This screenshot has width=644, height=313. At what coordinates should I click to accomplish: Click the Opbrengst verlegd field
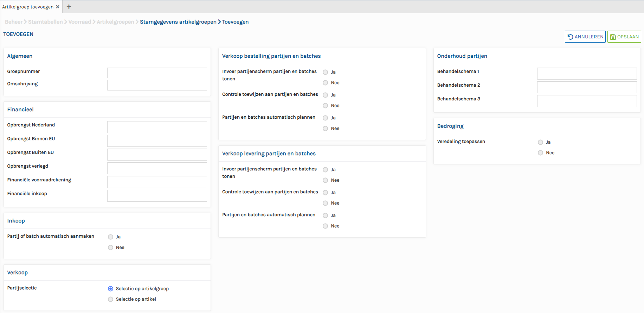tap(157, 168)
